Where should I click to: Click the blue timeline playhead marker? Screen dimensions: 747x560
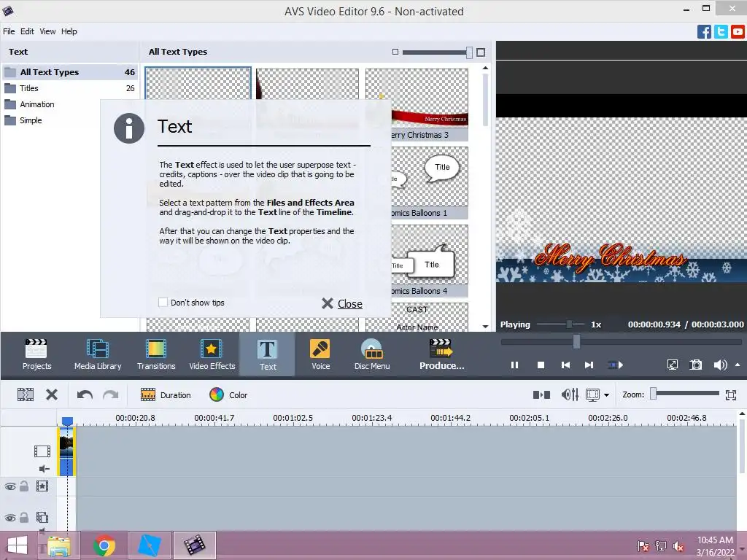(67, 421)
